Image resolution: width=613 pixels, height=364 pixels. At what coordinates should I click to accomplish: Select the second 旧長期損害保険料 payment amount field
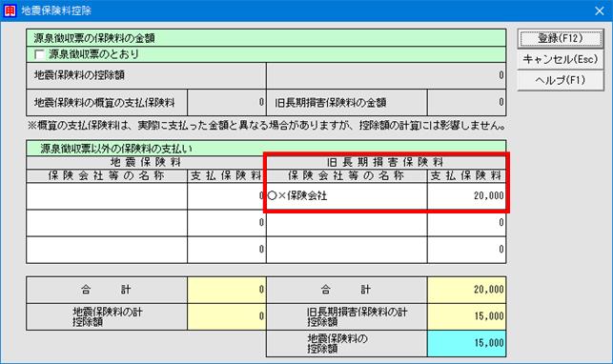(467, 223)
